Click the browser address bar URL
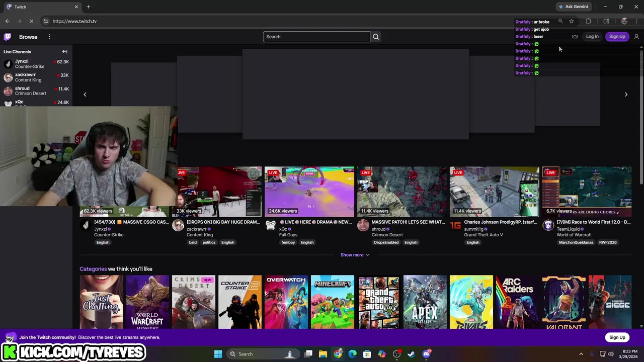The image size is (644, 362). (74, 21)
